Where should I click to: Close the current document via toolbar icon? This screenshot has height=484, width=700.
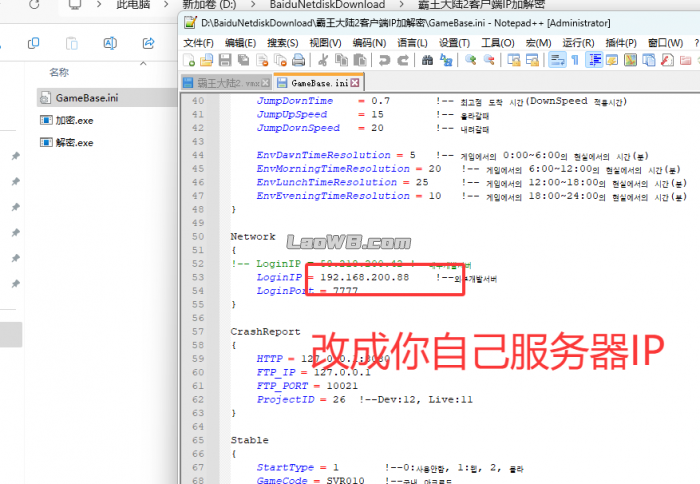click(x=262, y=60)
